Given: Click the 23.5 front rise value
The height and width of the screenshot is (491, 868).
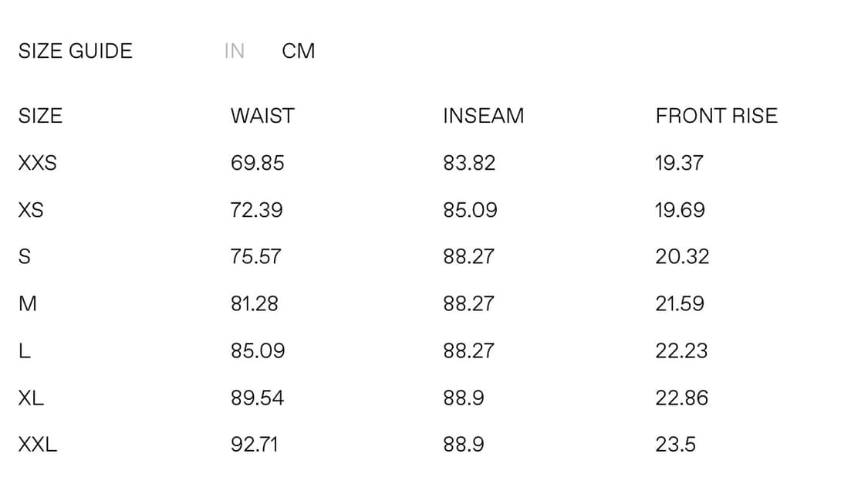Looking at the screenshot, I should coord(675,445).
